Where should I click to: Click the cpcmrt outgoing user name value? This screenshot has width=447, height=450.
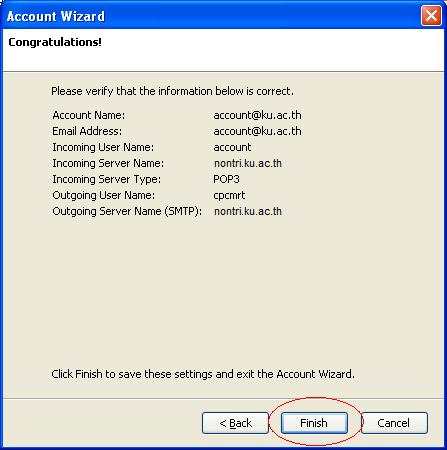click(229, 195)
